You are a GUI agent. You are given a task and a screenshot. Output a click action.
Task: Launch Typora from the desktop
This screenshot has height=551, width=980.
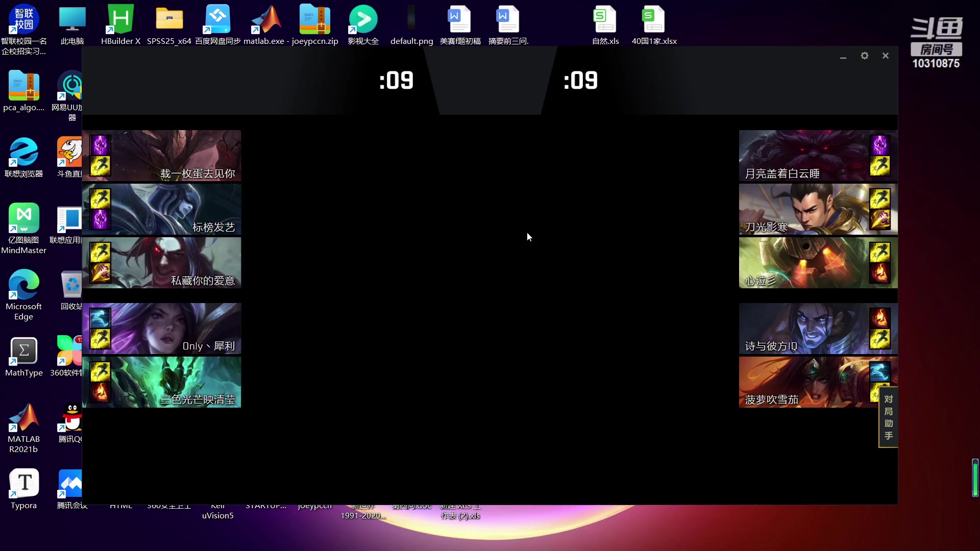[23, 489]
